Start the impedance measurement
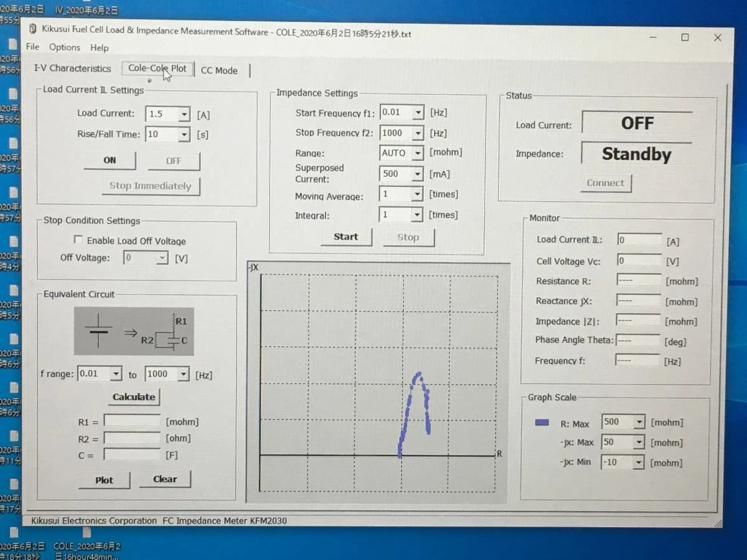747x560 pixels. 346,237
